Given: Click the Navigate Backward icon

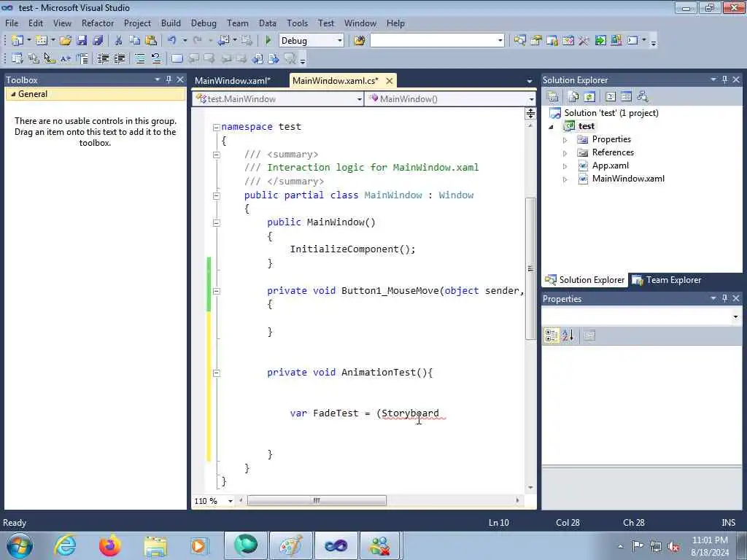Looking at the screenshot, I should [223, 41].
